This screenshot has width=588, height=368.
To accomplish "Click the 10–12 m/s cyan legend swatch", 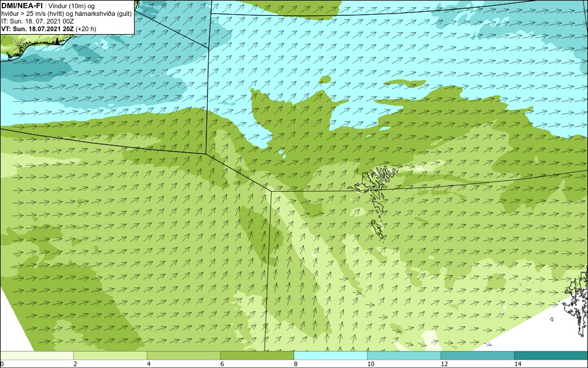I will coord(404,356).
